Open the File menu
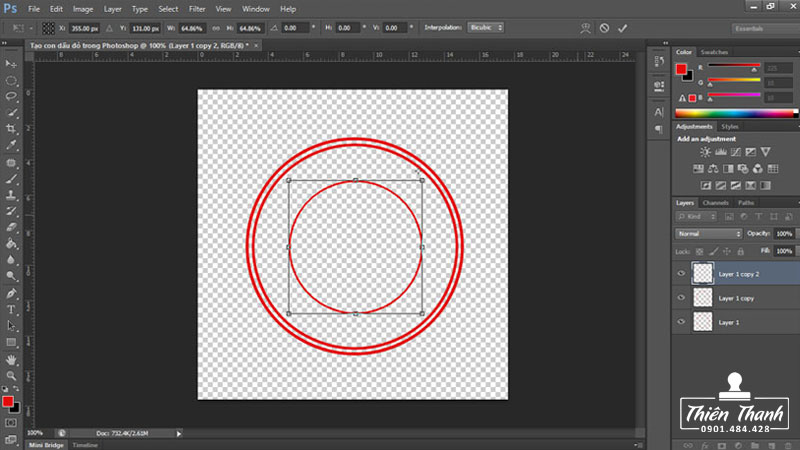This screenshot has height=450, width=800. pyautogui.click(x=34, y=9)
